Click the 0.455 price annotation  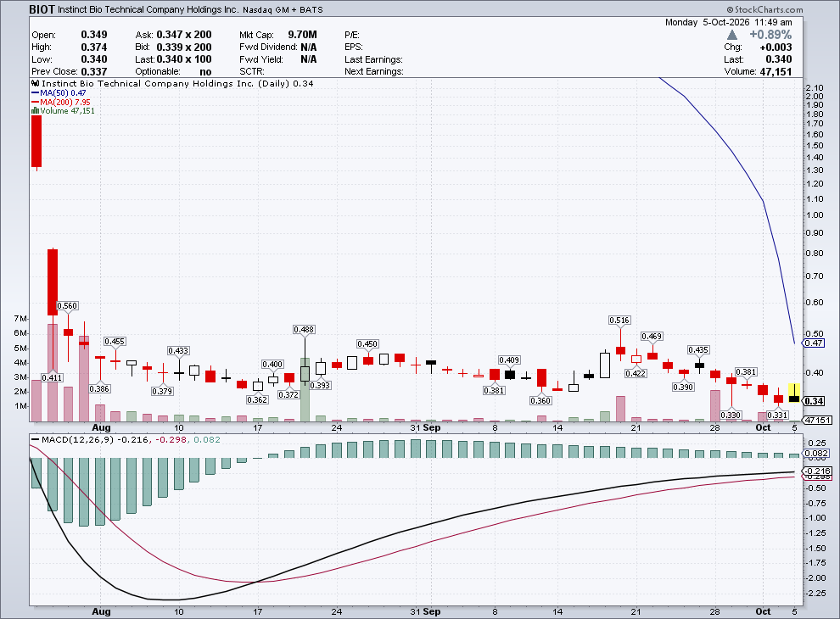(x=114, y=341)
